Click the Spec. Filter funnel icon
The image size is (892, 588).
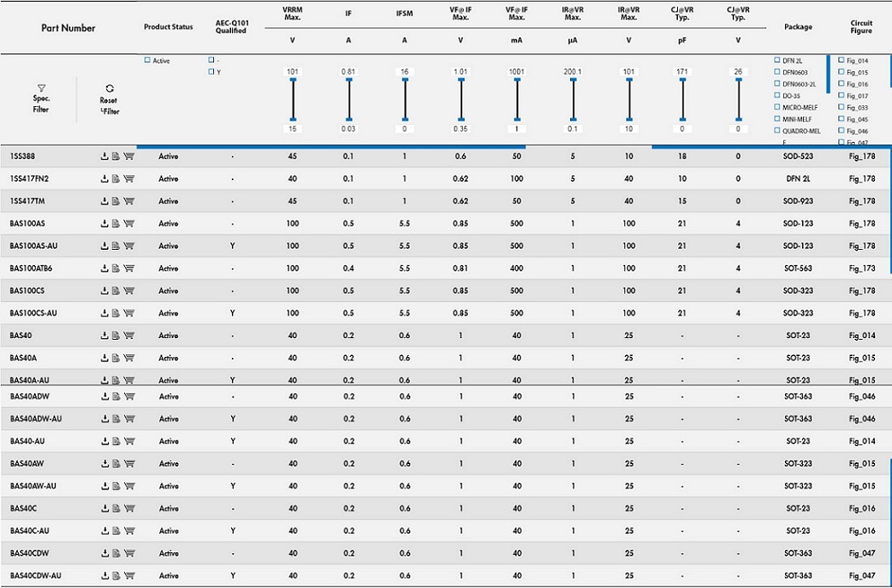(41, 88)
